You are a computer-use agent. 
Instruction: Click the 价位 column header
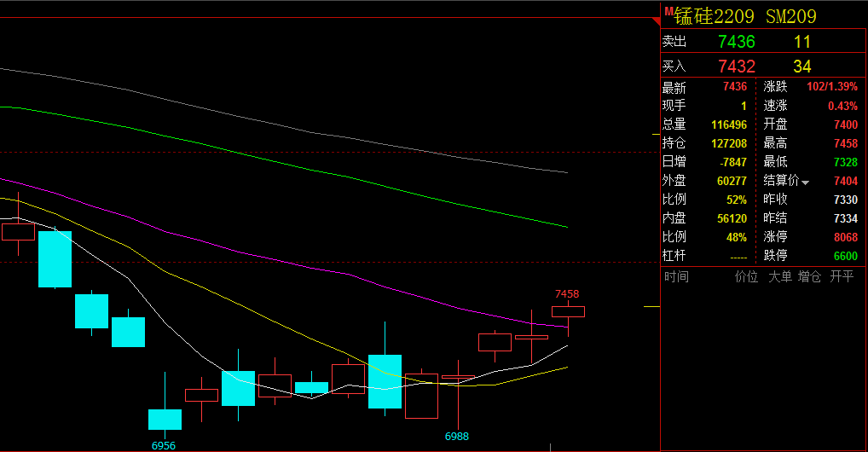pyautogui.click(x=746, y=276)
